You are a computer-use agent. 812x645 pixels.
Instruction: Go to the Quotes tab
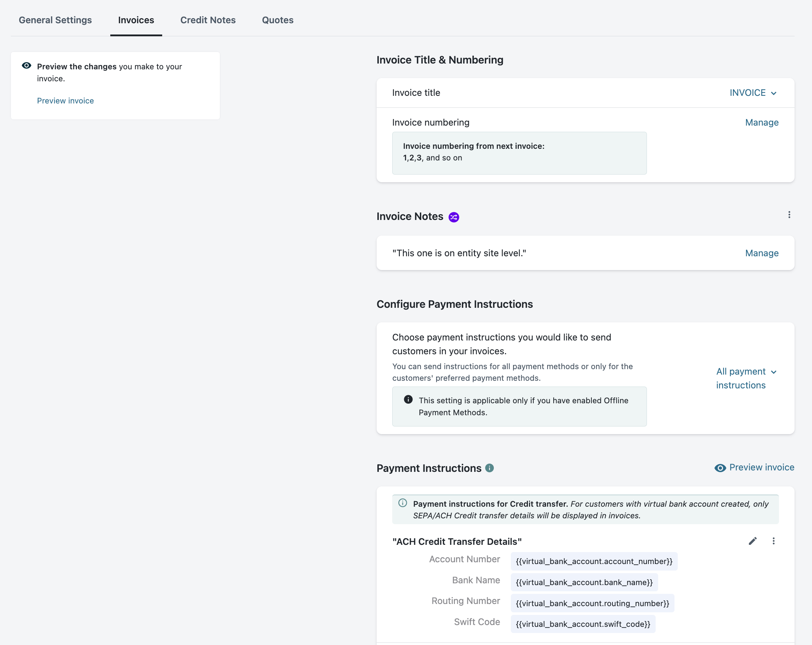click(x=278, y=20)
